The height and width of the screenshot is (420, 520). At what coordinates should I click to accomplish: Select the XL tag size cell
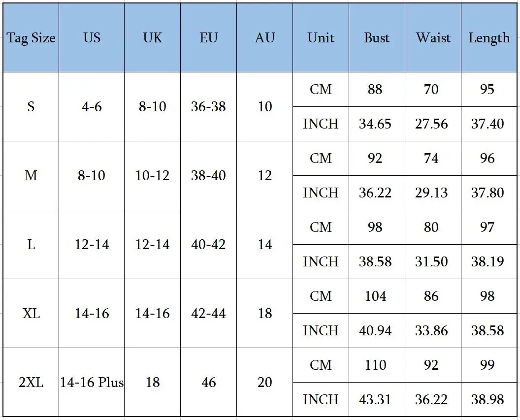(x=31, y=313)
